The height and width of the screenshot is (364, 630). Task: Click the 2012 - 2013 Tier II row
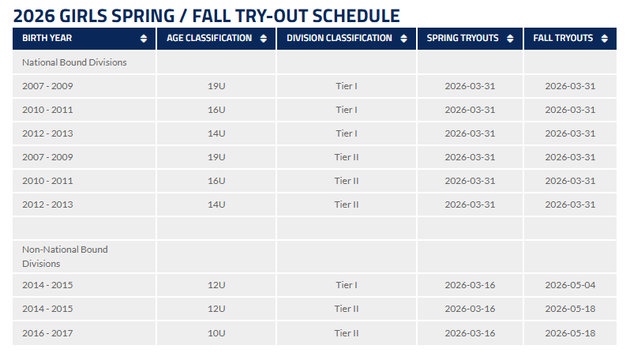point(47,205)
